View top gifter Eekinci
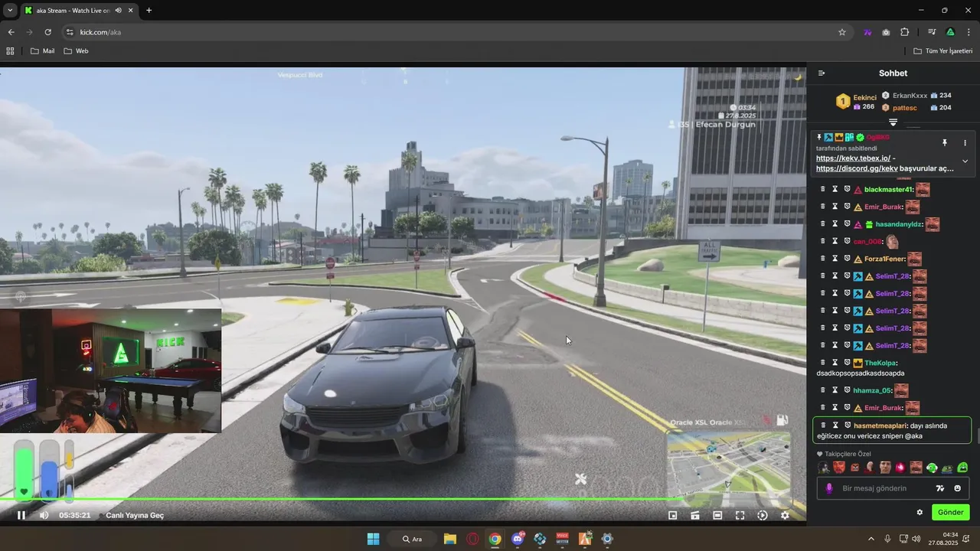Image resolution: width=980 pixels, height=551 pixels. tap(864, 98)
